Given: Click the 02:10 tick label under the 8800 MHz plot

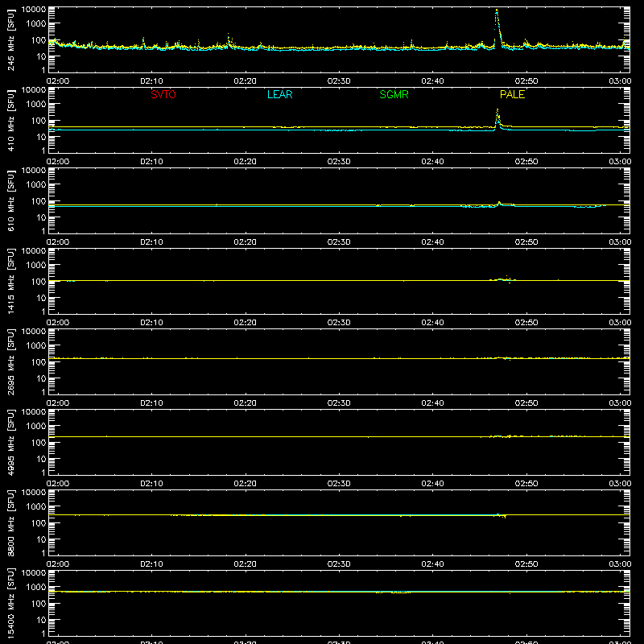Looking at the screenshot, I should 151,564.
